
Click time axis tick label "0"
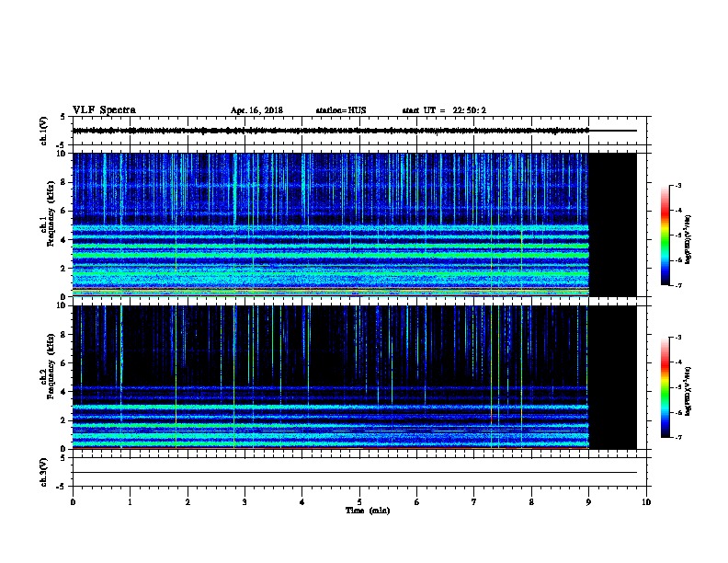tap(73, 502)
